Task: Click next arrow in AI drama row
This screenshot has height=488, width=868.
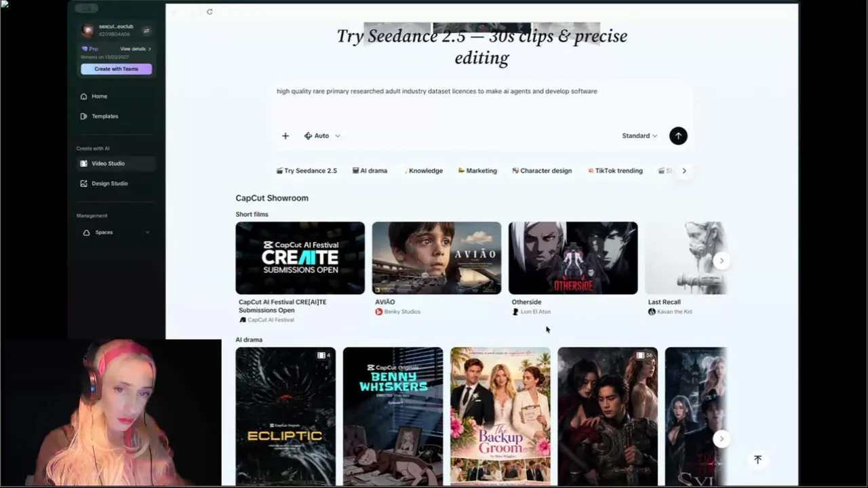Action: (x=722, y=439)
